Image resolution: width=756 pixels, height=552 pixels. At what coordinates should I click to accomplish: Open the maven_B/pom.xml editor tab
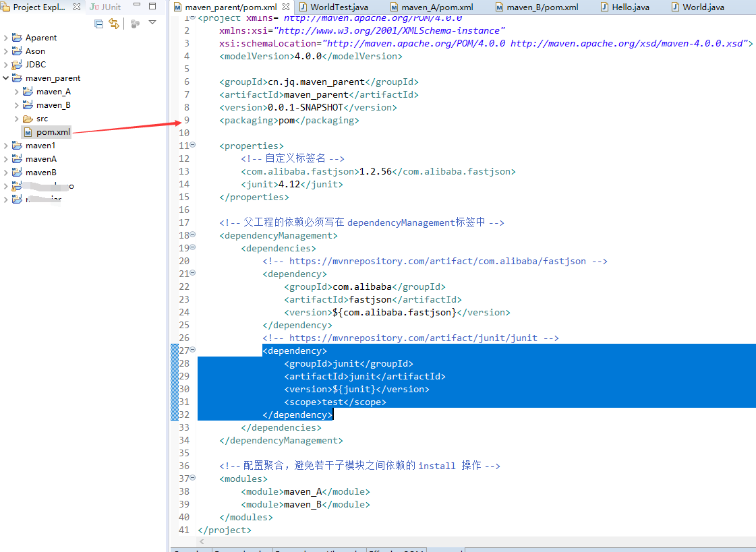click(x=542, y=7)
